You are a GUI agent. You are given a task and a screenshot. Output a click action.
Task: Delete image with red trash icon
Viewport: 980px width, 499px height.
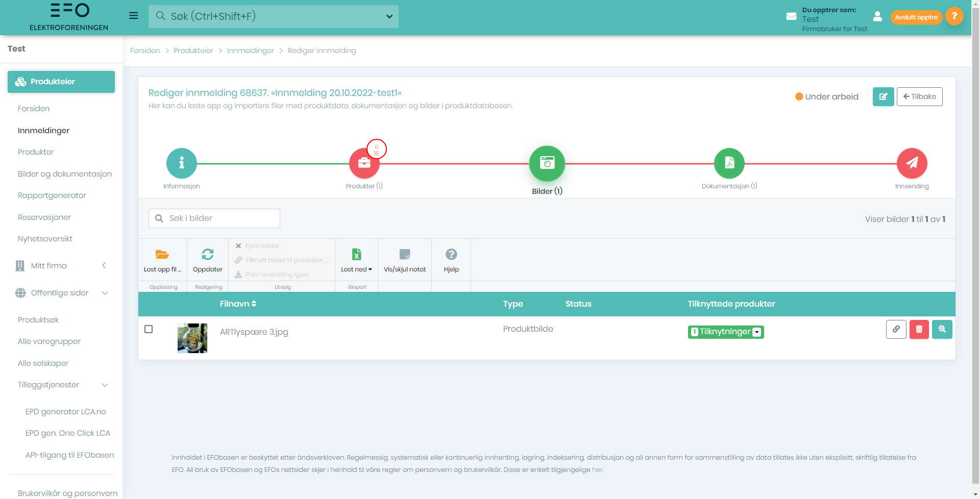click(919, 330)
